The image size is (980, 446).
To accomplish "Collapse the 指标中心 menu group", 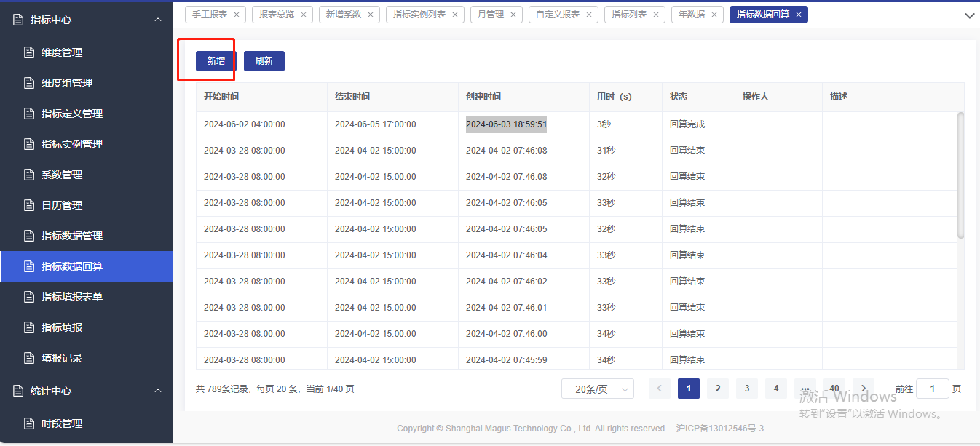I will [x=158, y=20].
